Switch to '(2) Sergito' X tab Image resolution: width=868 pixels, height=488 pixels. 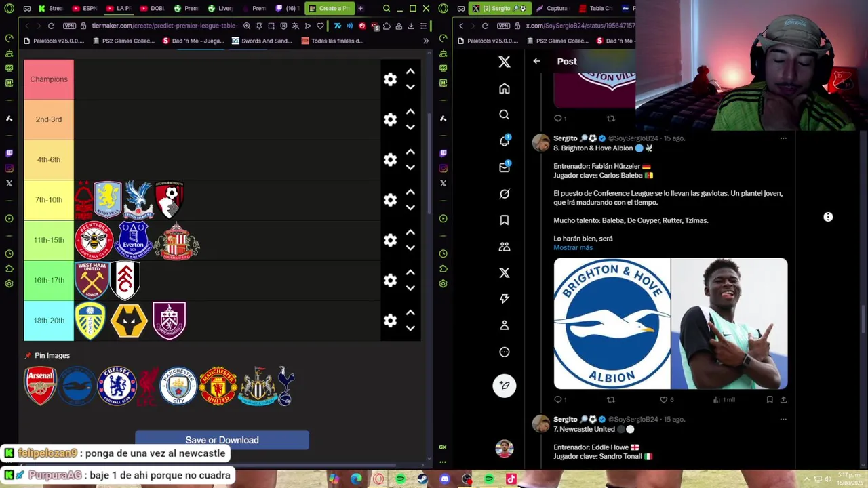pyautogui.click(x=500, y=8)
